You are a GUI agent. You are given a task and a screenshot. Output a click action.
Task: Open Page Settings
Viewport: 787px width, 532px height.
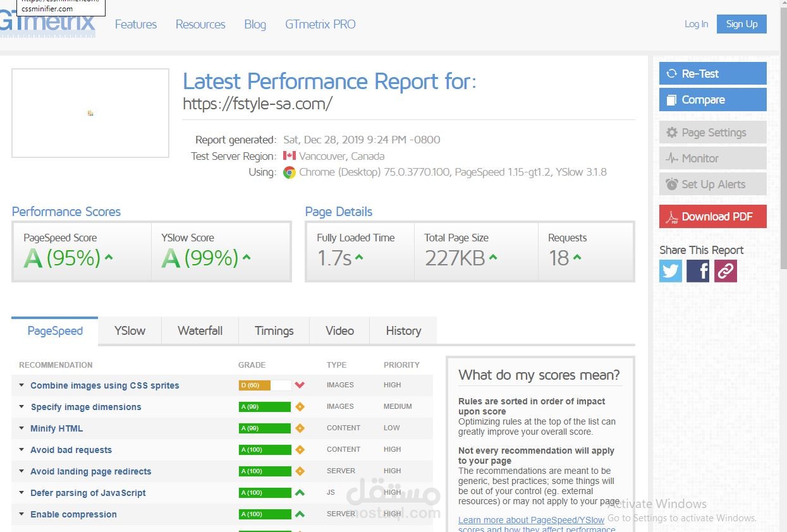point(712,133)
